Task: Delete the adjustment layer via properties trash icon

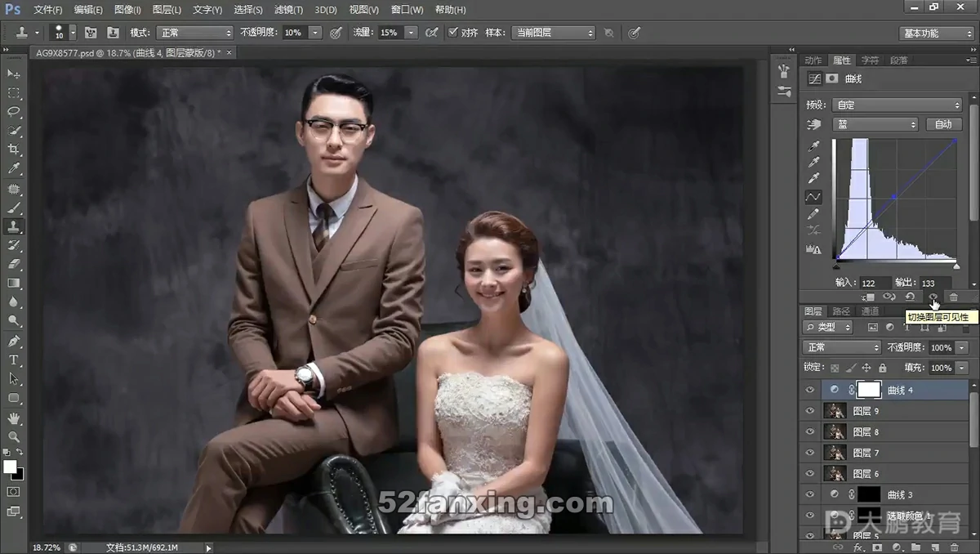Action: pos(953,297)
